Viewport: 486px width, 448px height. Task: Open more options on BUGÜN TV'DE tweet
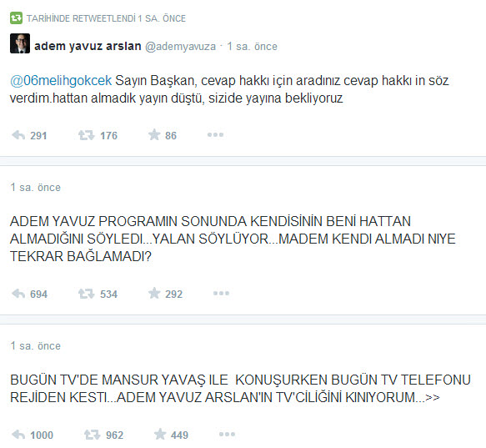[x=228, y=435]
